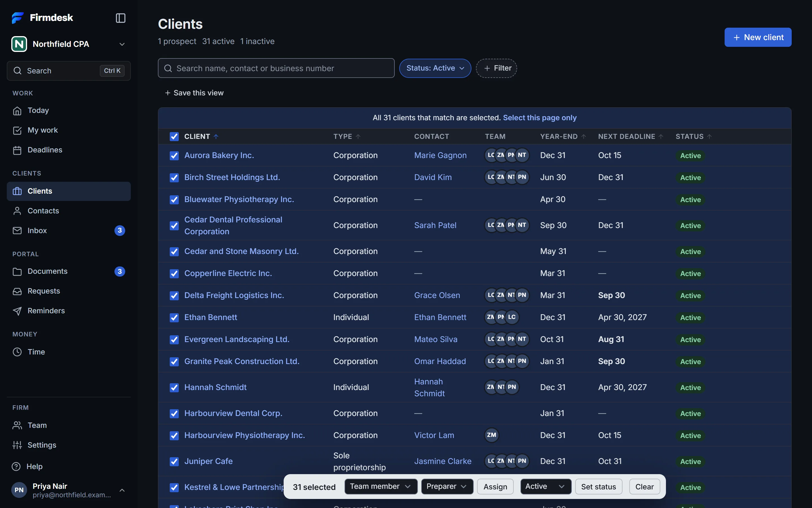
Task: Open Team people icon
Action: pos(17,425)
